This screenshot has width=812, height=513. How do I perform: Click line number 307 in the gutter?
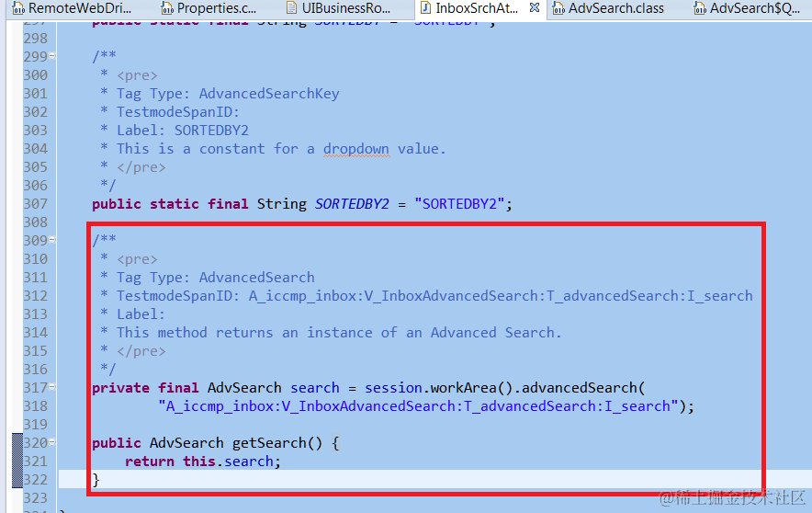coord(35,204)
